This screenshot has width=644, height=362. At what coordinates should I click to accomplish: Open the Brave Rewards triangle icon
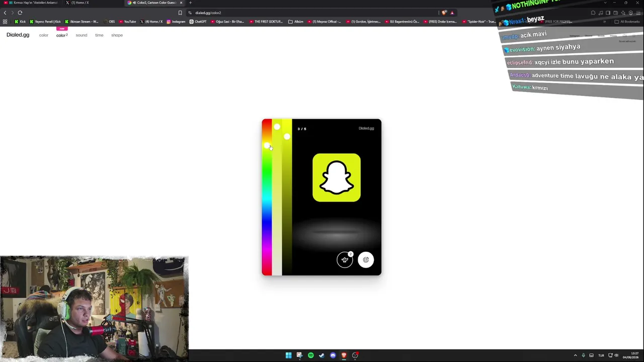pos(452,13)
